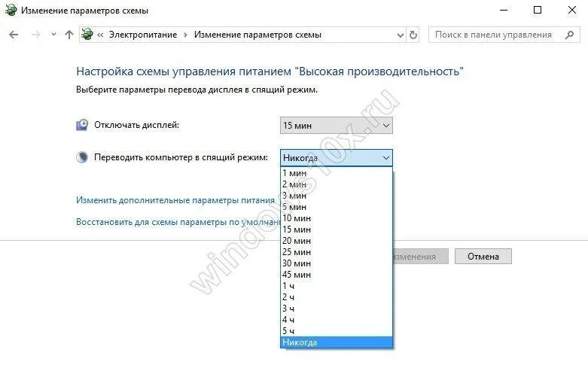Select 1 ч sleep option
The image size is (588, 383).
tap(337, 286)
